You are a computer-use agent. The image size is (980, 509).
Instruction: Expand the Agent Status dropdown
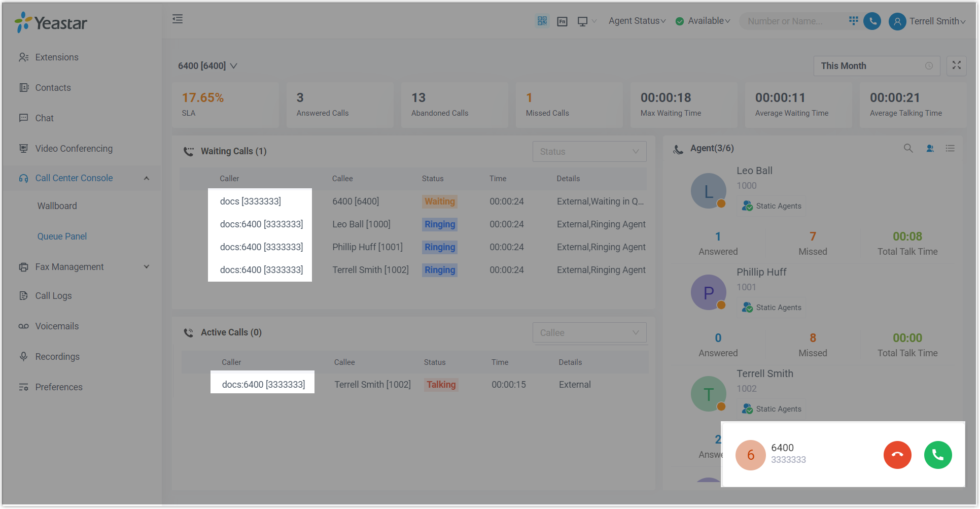pos(637,21)
